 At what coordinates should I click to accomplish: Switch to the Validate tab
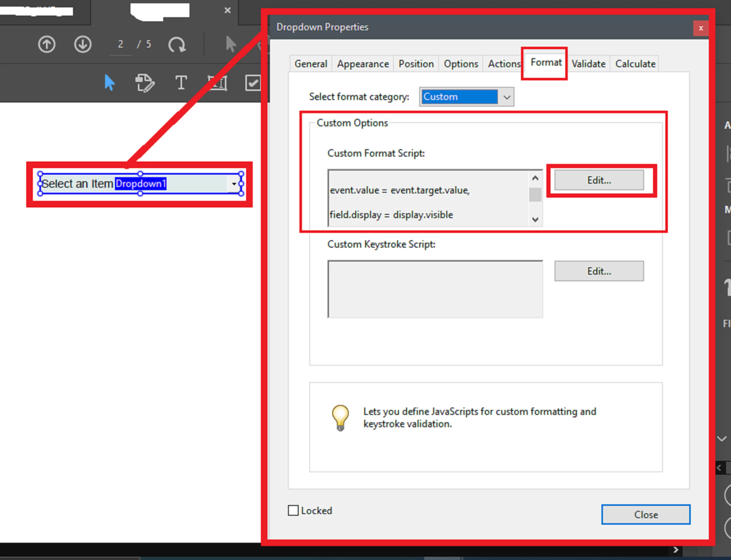click(x=588, y=64)
